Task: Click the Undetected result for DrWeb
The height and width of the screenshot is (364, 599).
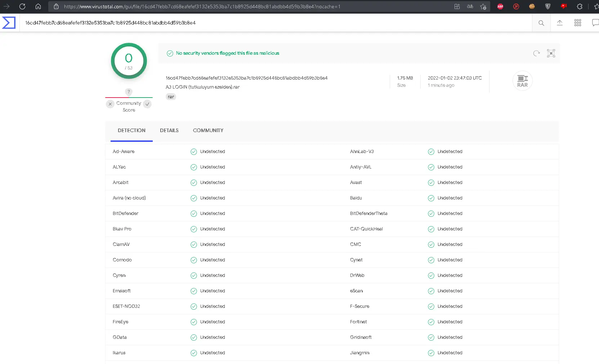Action: point(450,275)
